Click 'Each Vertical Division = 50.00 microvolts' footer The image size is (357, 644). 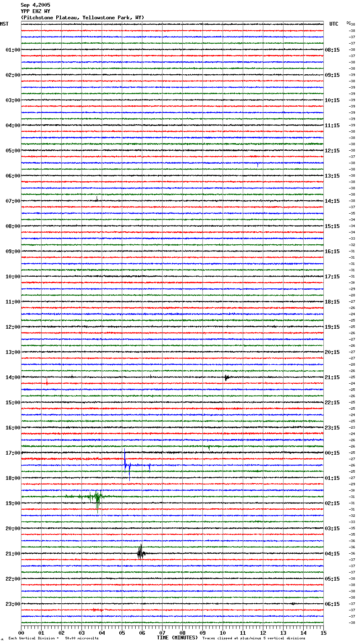(x=54, y=639)
